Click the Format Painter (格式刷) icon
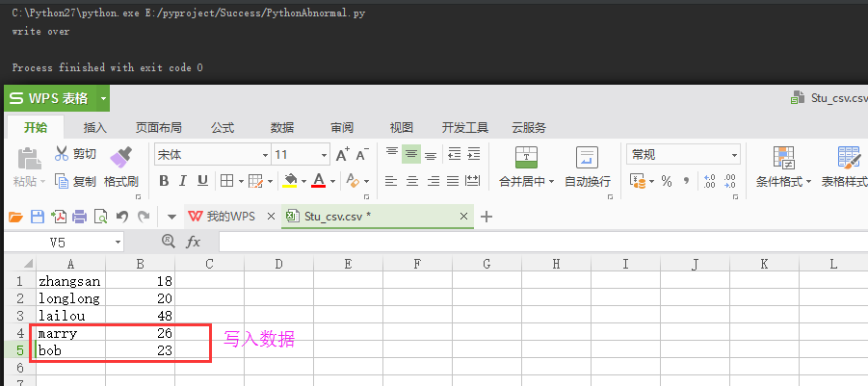The width and height of the screenshot is (868, 386). (x=120, y=157)
